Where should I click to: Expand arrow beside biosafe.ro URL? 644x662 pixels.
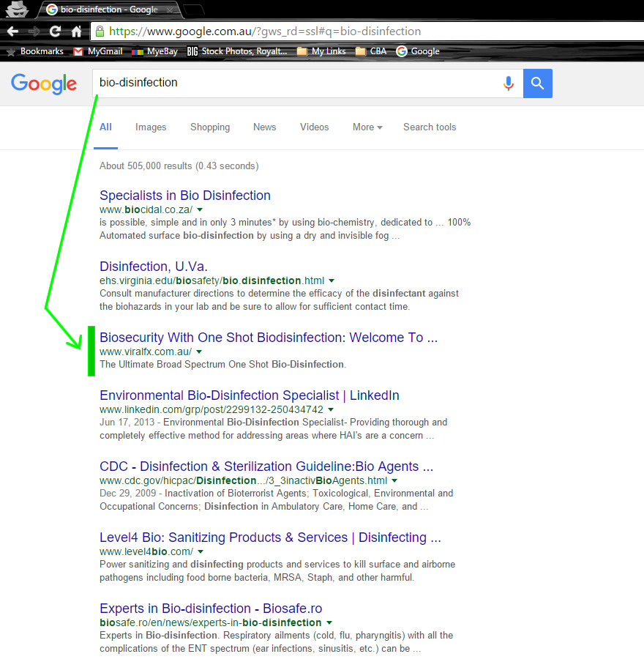click(x=329, y=622)
